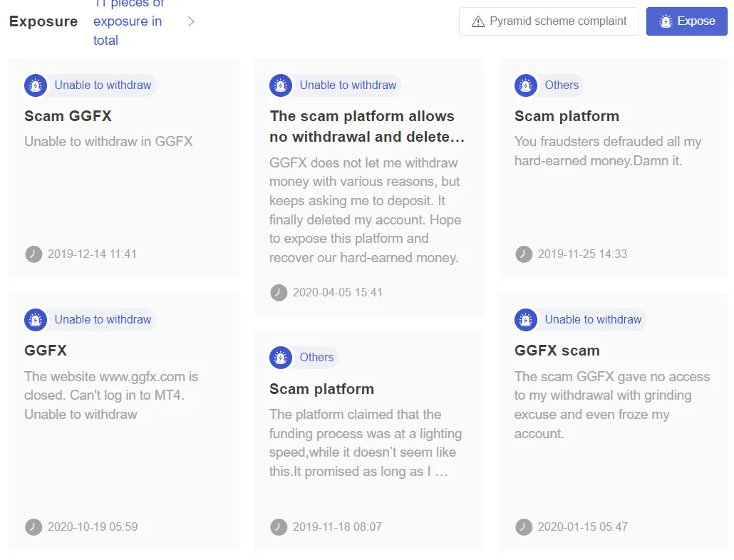
Task: Click alarm icon on the www.ggfx.com closed card
Action: coord(36,320)
